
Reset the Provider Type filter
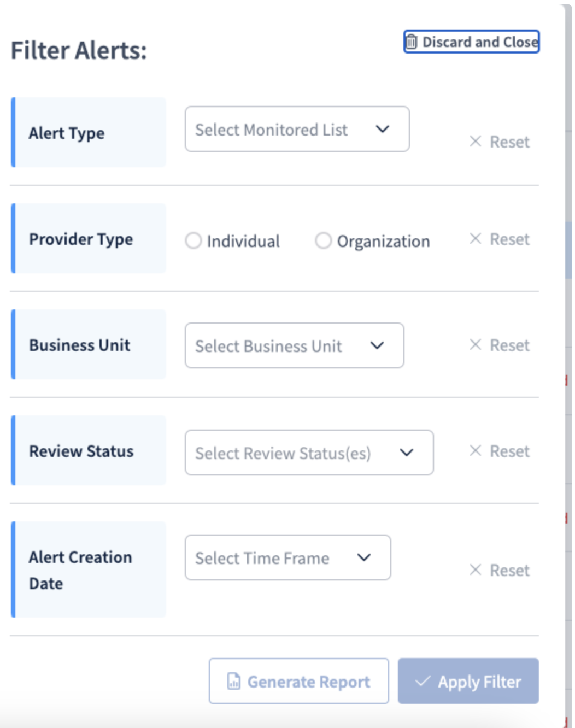click(500, 239)
